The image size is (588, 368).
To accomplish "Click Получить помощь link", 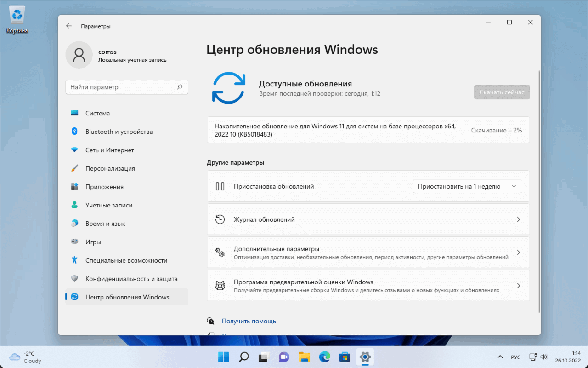I will [249, 321].
